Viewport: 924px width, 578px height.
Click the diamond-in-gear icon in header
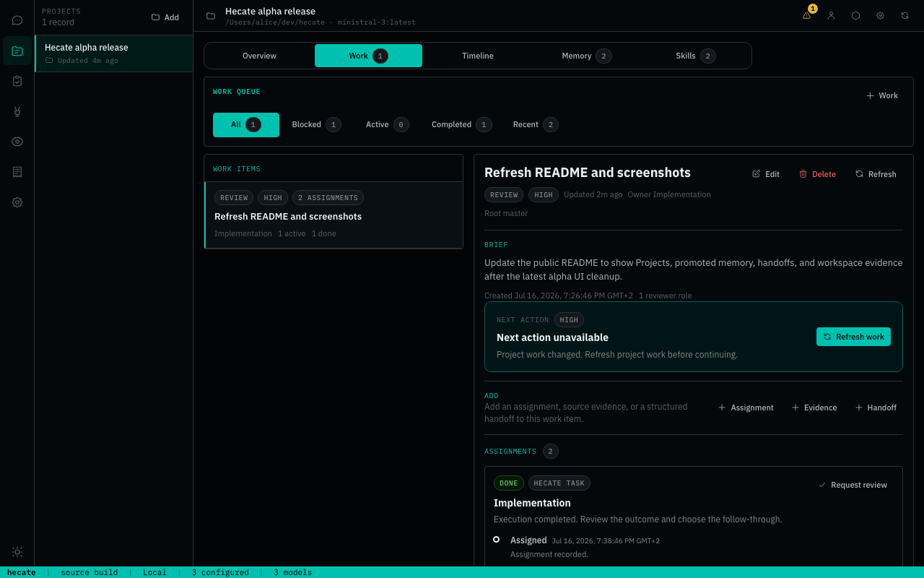pyautogui.click(x=881, y=15)
